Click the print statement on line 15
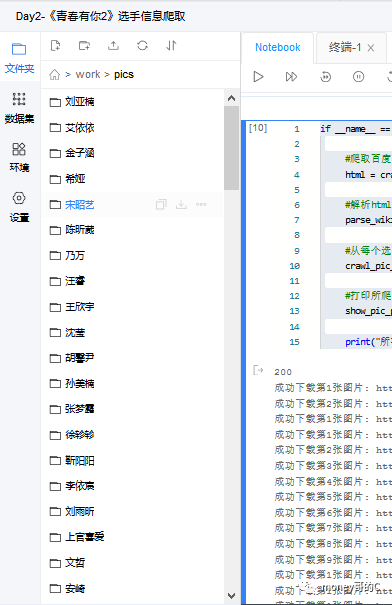This screenshot has width=392, height=605. coord(368,342)
